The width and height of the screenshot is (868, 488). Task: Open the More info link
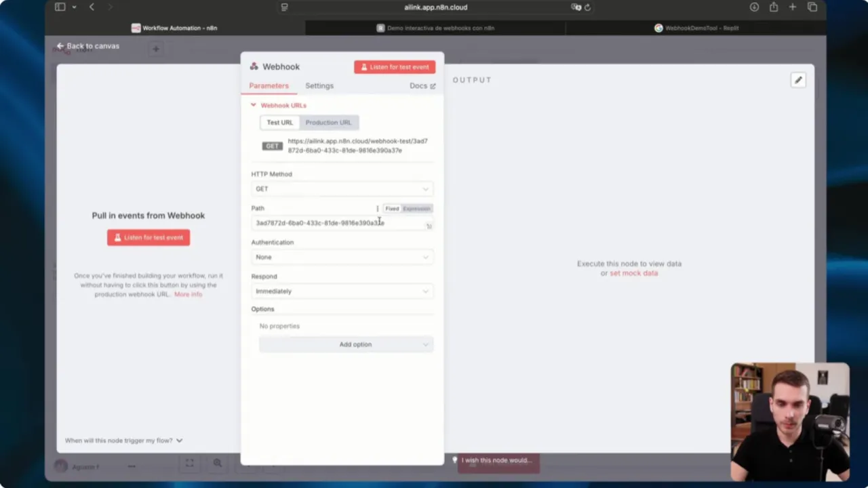point(188,295)
